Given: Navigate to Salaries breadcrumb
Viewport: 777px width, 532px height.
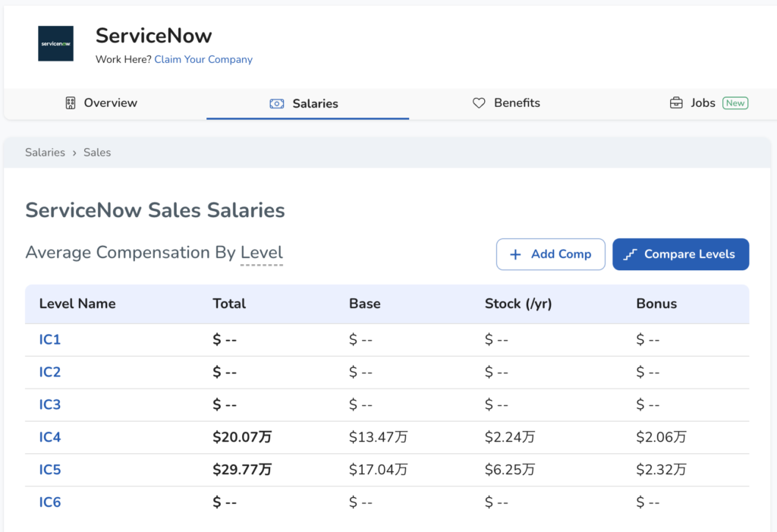Looking at the screenshot, I should tap(45, 153).
